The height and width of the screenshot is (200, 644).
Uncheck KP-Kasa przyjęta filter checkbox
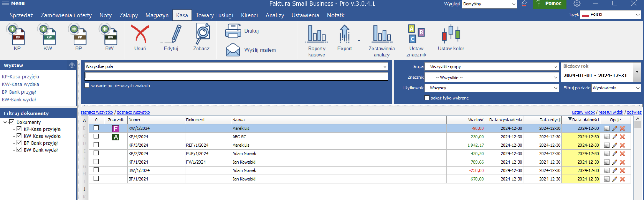pos(19,129)
